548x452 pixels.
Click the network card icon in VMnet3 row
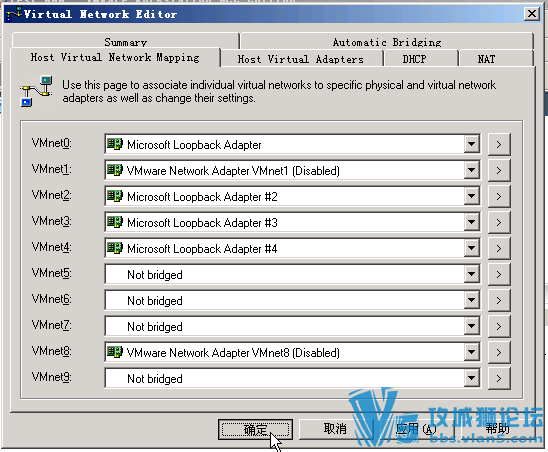pos(115,222)
